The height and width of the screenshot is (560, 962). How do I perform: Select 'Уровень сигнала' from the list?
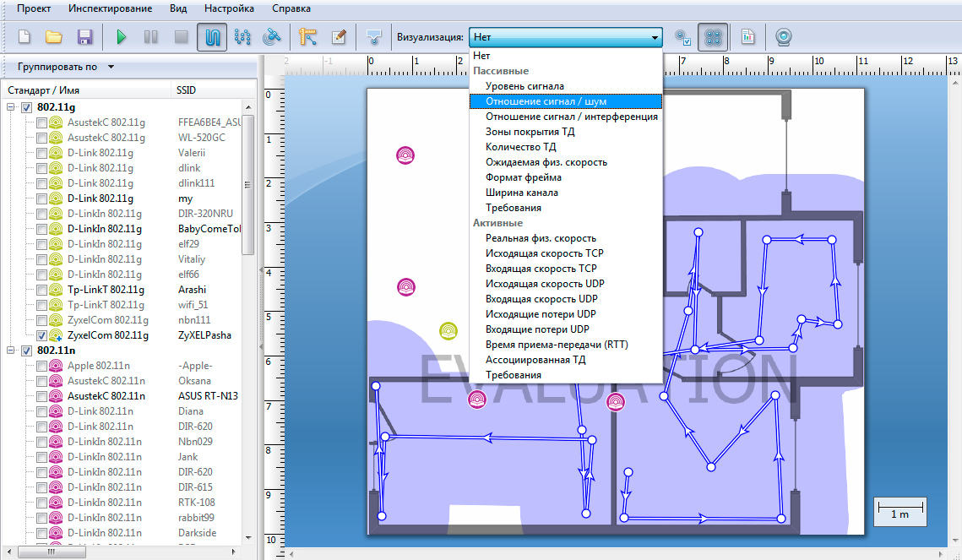click(x=524, y=86)
